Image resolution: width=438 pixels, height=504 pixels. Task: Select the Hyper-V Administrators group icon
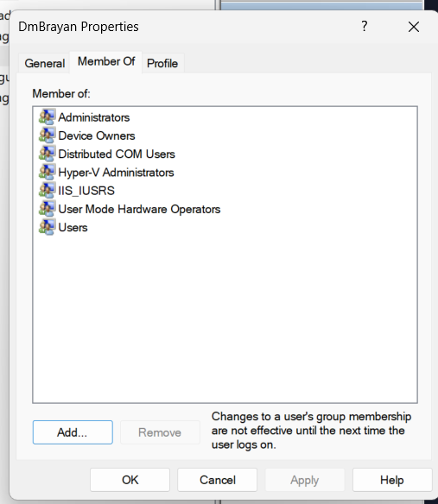(x=47, y=172)
